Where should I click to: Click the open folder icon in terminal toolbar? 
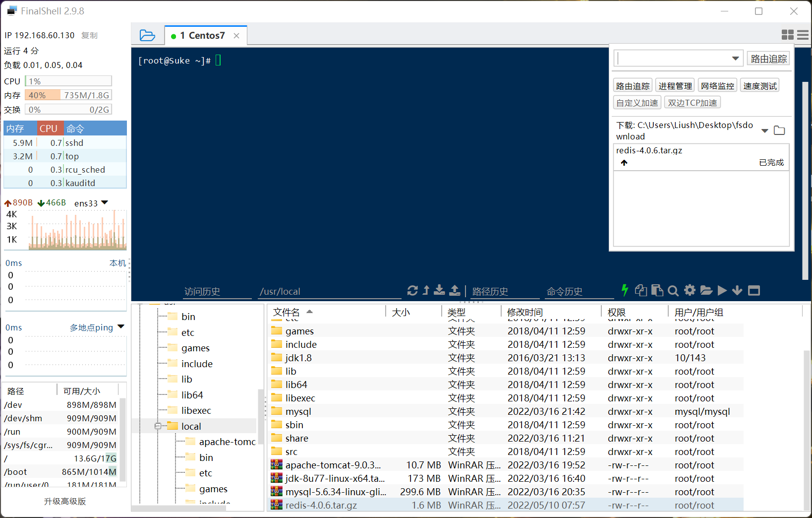(x=706, y=290)
